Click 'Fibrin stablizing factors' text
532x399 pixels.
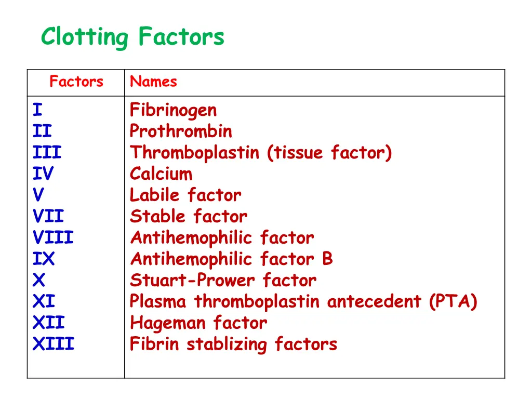coord(233,344)
